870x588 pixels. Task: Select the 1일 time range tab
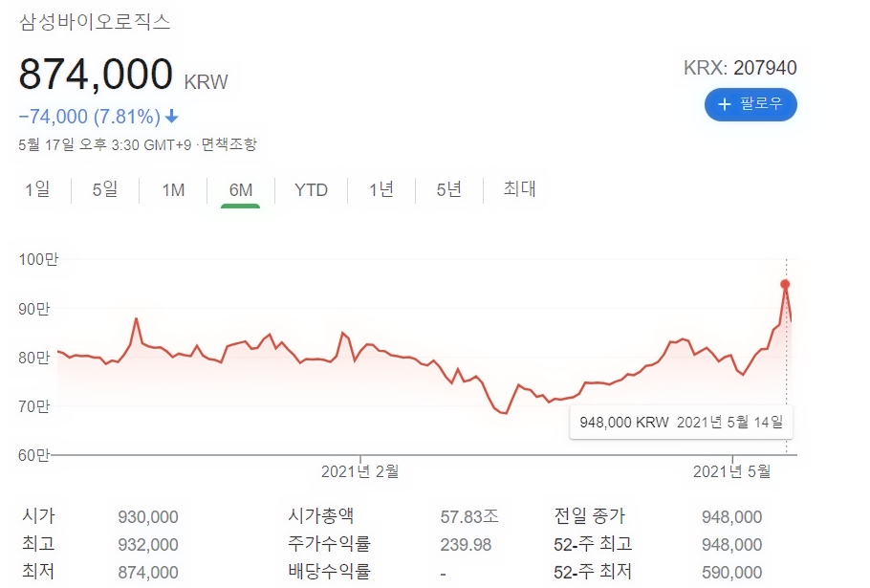click(37, 189)
